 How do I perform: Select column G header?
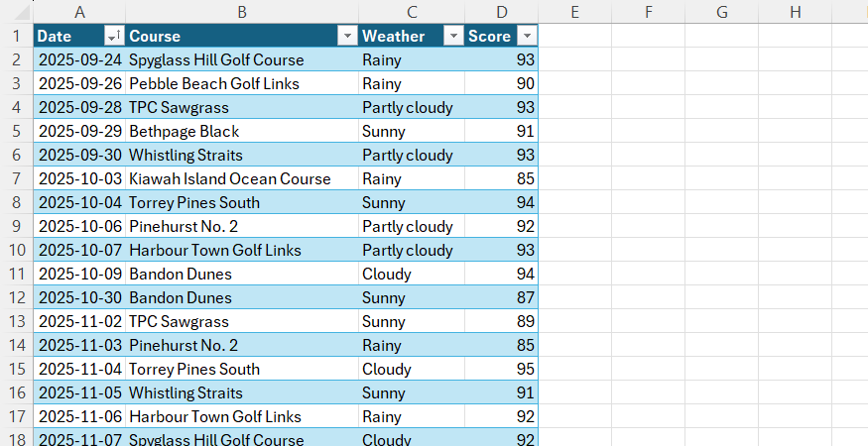click(722, 12)
